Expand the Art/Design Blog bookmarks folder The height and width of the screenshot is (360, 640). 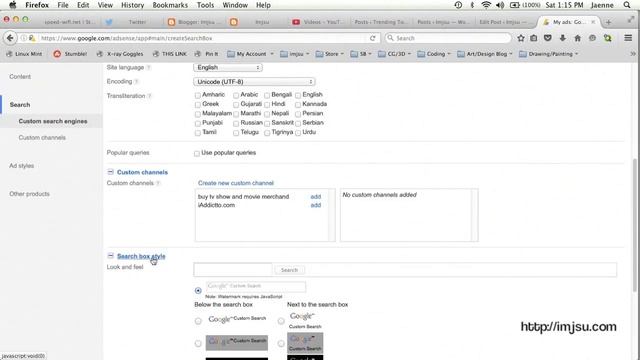(484, 54)
